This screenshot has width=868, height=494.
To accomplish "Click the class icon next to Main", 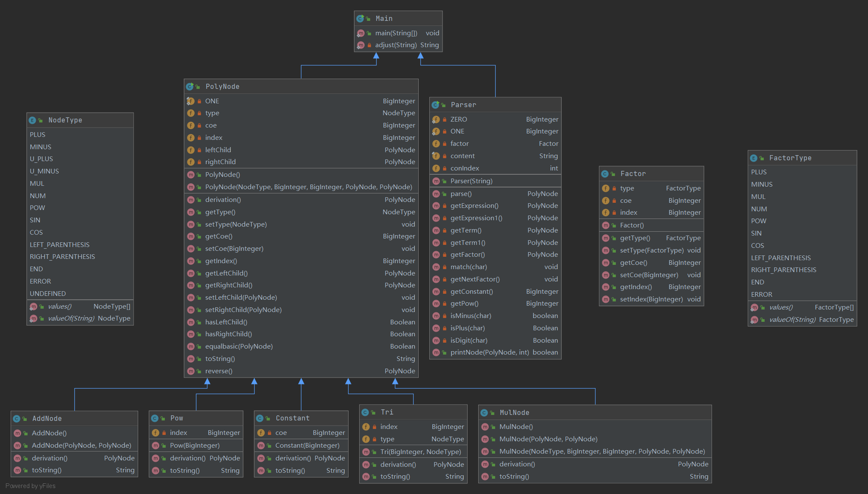I will pos(360,19).
